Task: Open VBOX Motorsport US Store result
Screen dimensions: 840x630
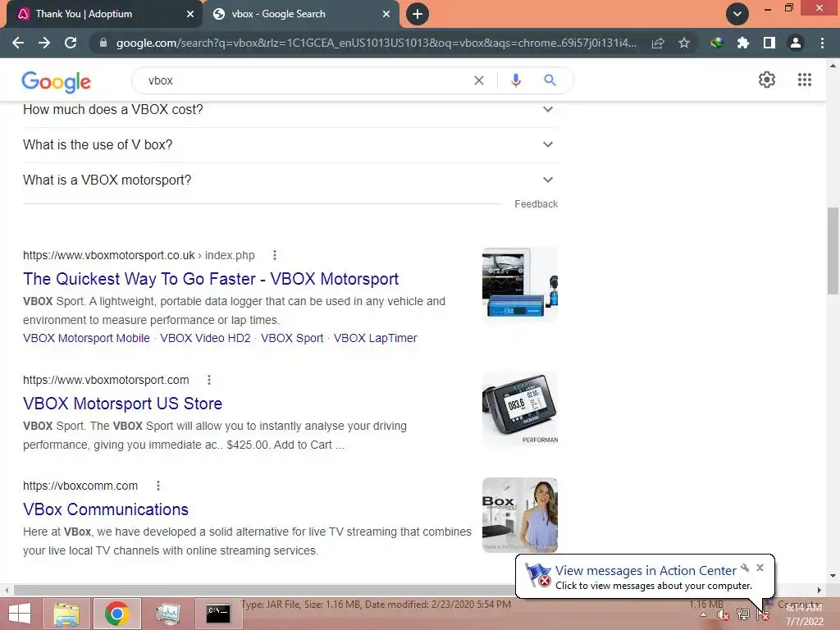Action: click(123, 404)
